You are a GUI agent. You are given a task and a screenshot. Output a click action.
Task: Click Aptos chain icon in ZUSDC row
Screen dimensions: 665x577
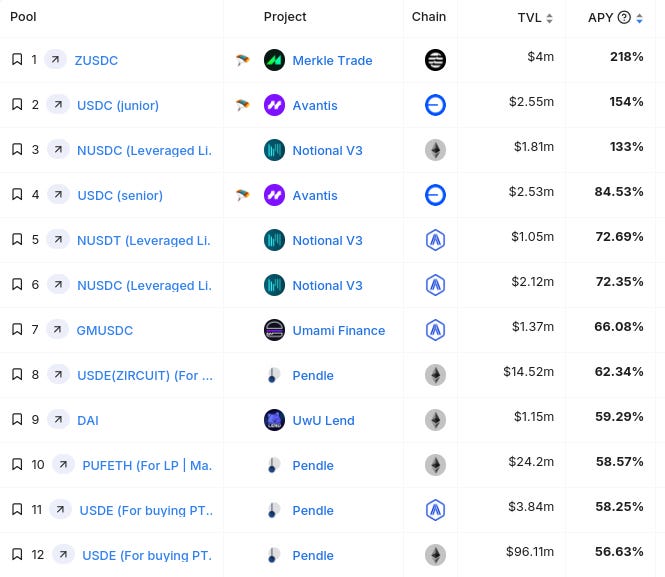[x=435, y=60]
